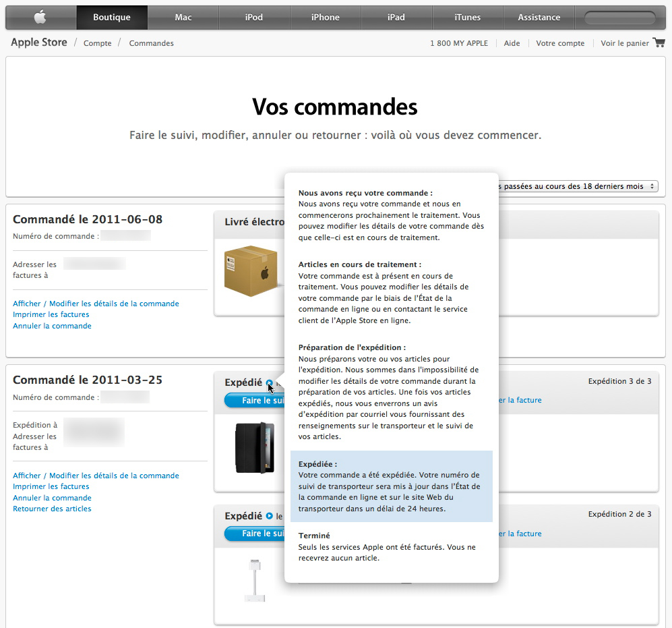Click the Apple logo in navigation bar
Viewport: 672px width, 628px height.
(40, 17)
